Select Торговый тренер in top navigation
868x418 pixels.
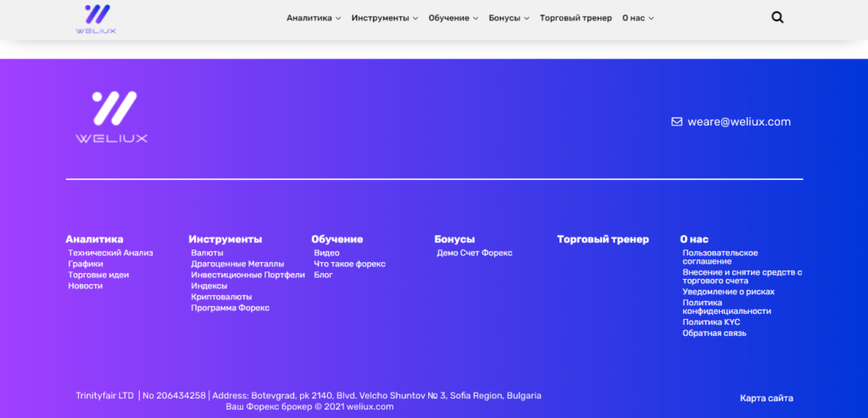tap(576, 18)
